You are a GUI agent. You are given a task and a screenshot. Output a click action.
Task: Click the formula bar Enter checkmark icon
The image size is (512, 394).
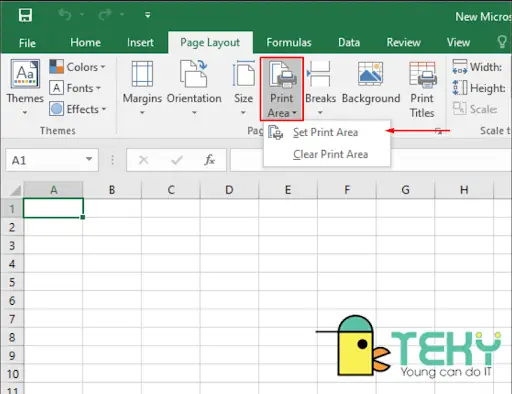[x=177, y=160]
